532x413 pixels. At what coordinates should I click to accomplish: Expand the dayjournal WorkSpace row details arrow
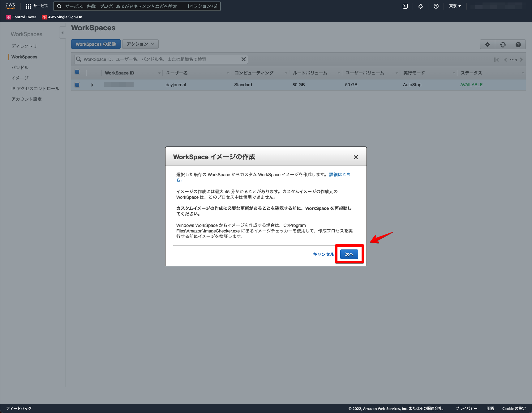92,85
